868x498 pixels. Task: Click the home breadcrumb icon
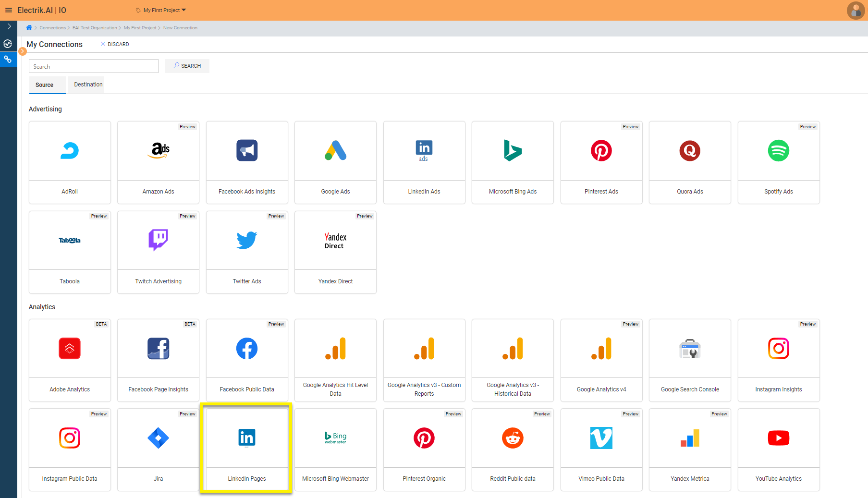pos(29,27)
